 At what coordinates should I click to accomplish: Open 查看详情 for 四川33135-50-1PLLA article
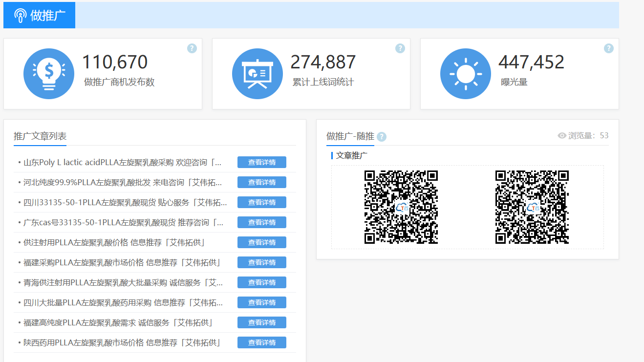262,202
